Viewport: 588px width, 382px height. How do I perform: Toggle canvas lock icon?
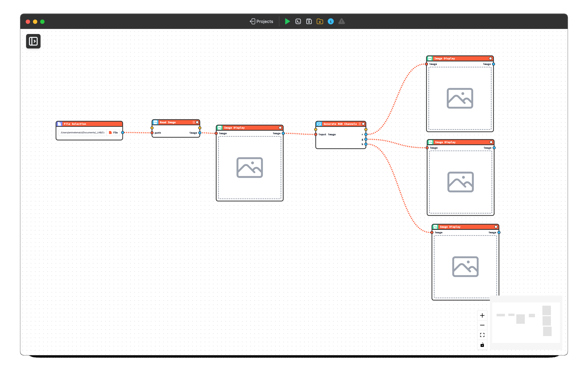[482, 345]
